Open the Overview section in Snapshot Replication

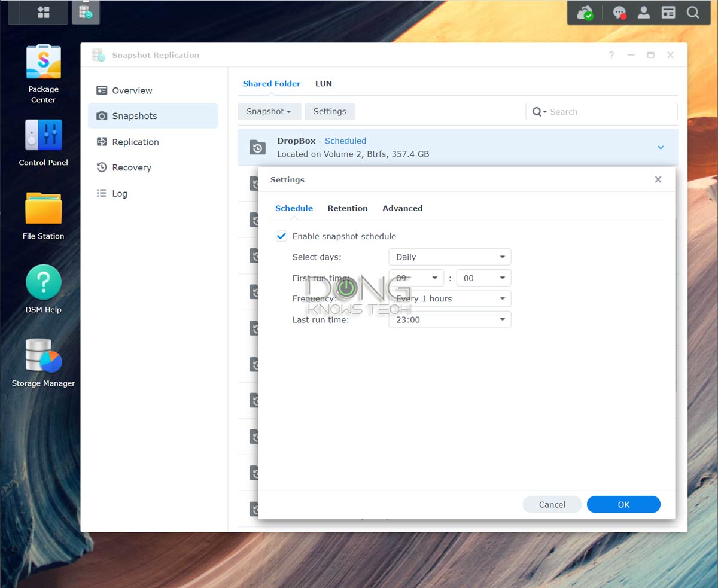130,90
